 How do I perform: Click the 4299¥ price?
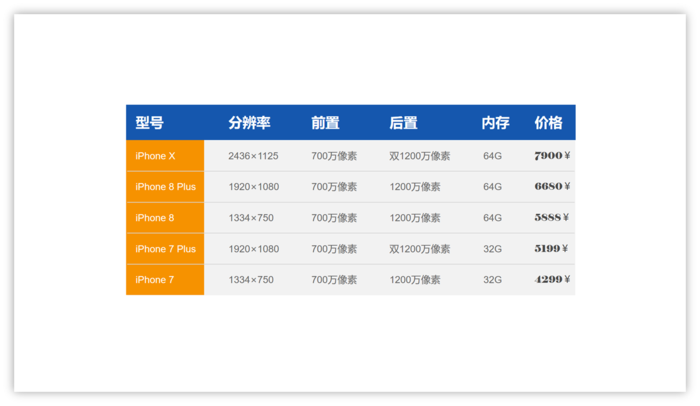pos(552,279)
